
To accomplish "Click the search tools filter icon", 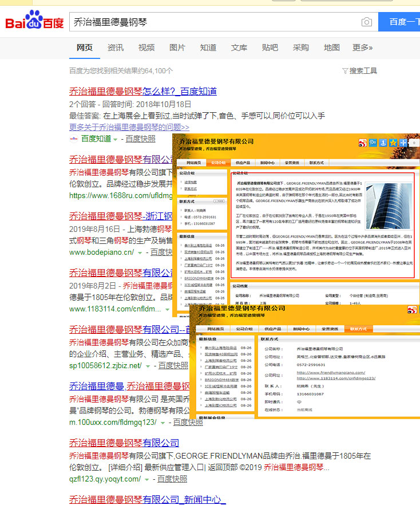I will click(x=345, y=71).
